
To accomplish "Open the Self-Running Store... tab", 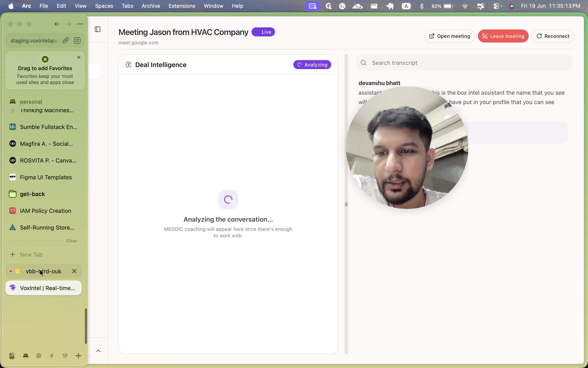I will [x=43, y=228].
